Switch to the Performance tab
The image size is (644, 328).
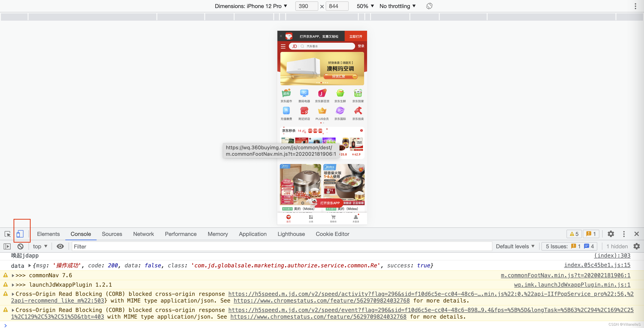pyautogui.click(x=181, y=234)
